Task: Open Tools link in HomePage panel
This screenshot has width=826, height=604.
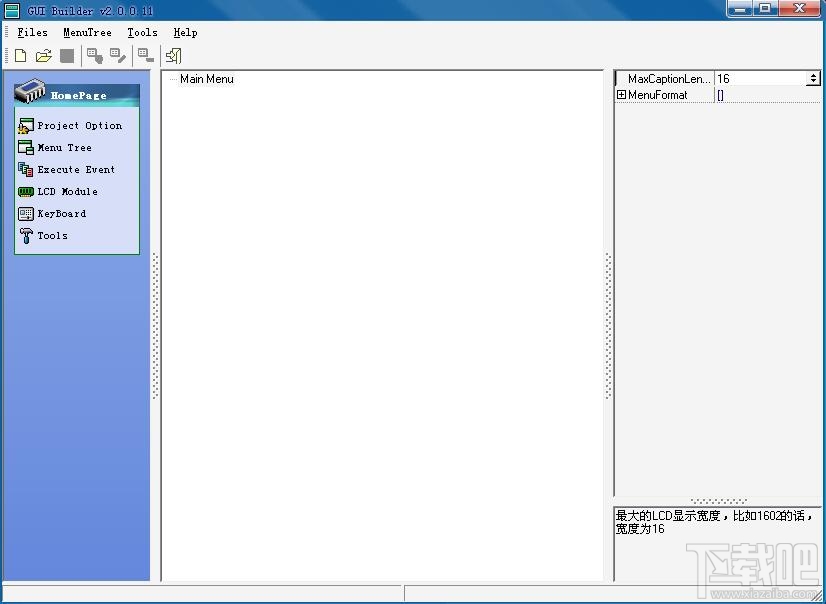Action: [x=52, y=236]
